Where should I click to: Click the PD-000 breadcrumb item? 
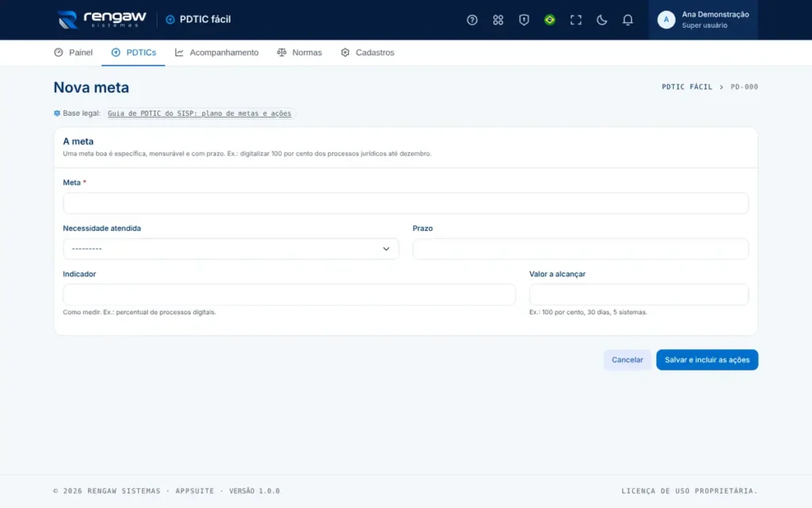[x=744, y=87]
